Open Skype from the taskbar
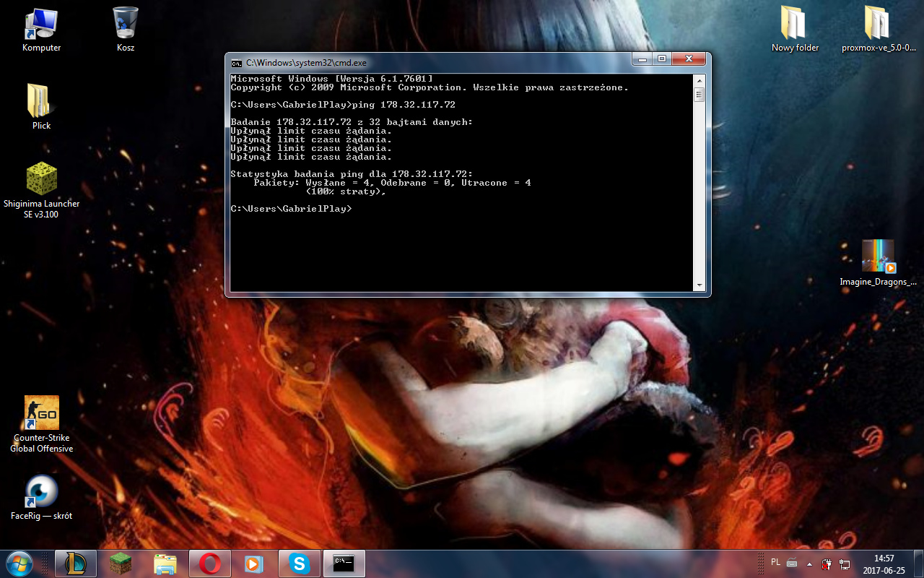This screenshot has height=578, width=924. (299, 563)
